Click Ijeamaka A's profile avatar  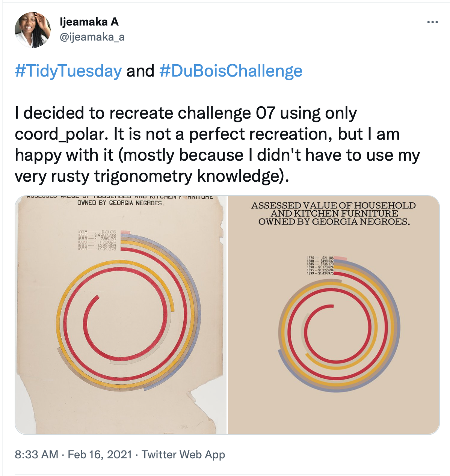click(33, 30)
